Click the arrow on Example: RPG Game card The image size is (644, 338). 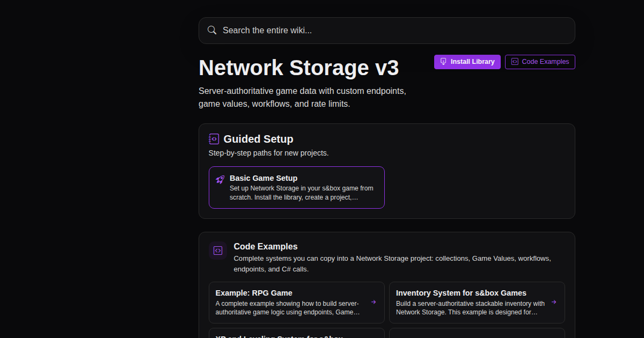click(374, 302)
